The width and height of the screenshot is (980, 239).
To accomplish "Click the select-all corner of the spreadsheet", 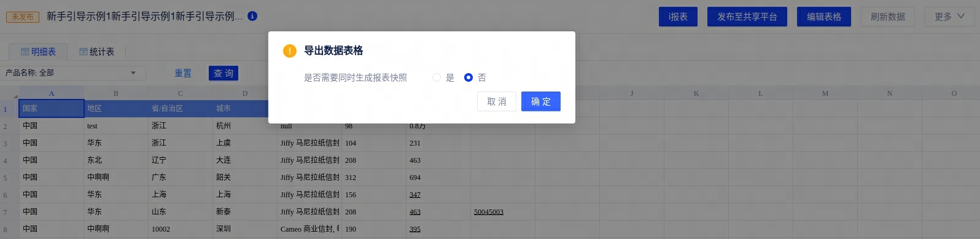I will pos(9,93).
